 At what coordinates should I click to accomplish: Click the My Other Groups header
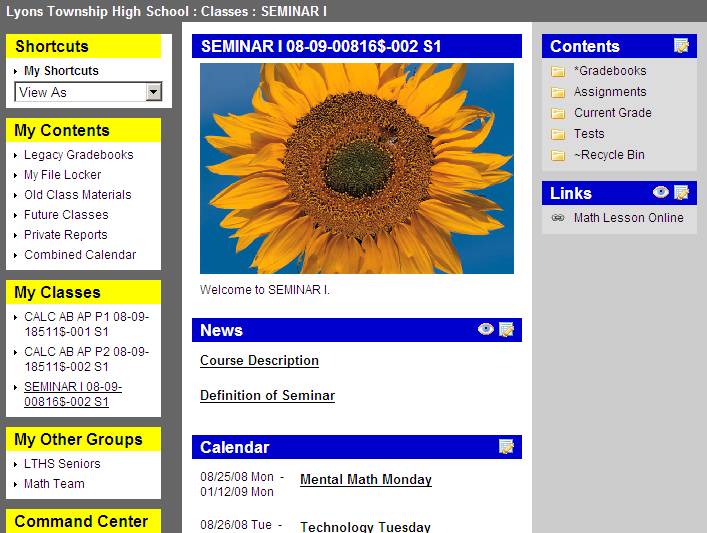pos(83,439)
